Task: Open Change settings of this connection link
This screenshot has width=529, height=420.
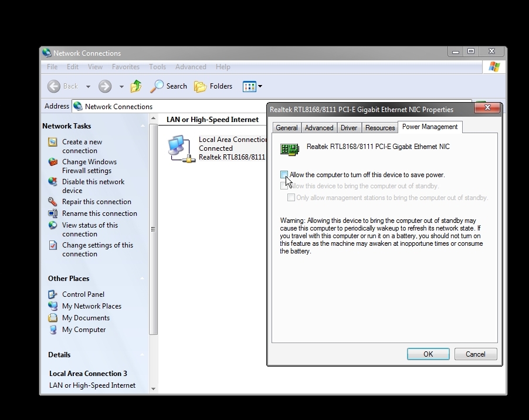Action: tap(97, 250)
